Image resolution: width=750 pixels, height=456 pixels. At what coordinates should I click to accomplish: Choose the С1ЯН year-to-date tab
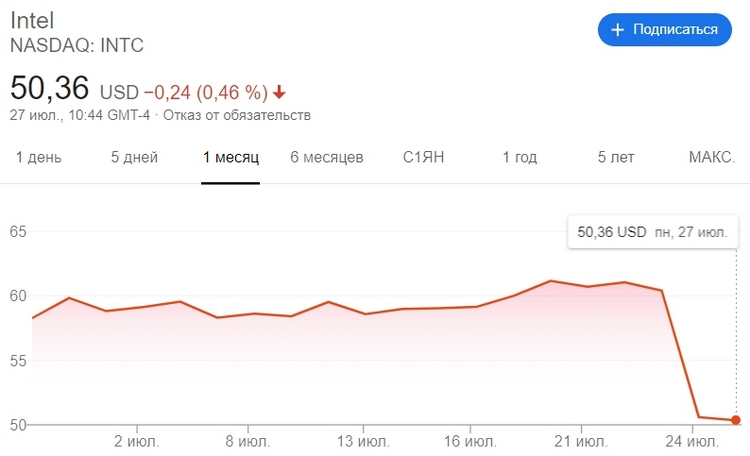click(423, 157)
